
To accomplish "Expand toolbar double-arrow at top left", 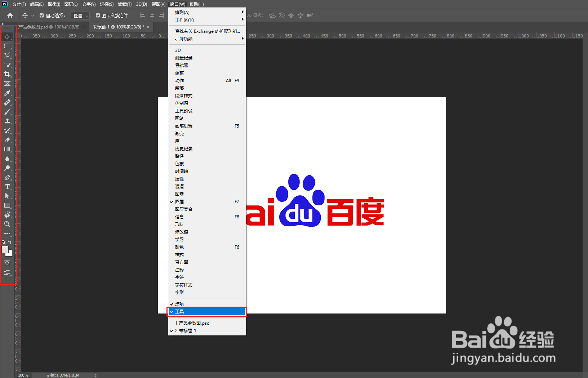I will pyautogui.click(x=3, y=24).
